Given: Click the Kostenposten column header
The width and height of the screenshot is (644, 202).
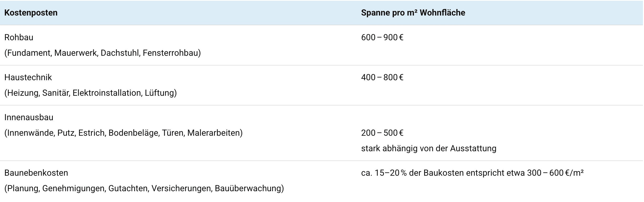Looking at the screenshot, I should pyautogui.click(x=31, y=13).
